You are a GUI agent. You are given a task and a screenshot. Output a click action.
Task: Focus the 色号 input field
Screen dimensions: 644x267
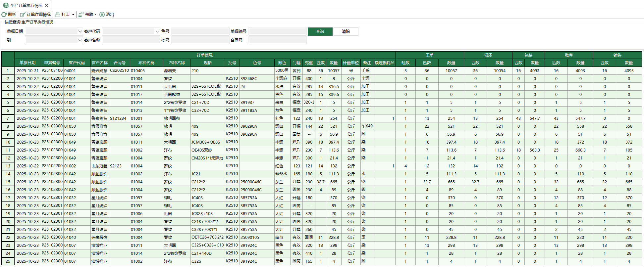(200, 31)
